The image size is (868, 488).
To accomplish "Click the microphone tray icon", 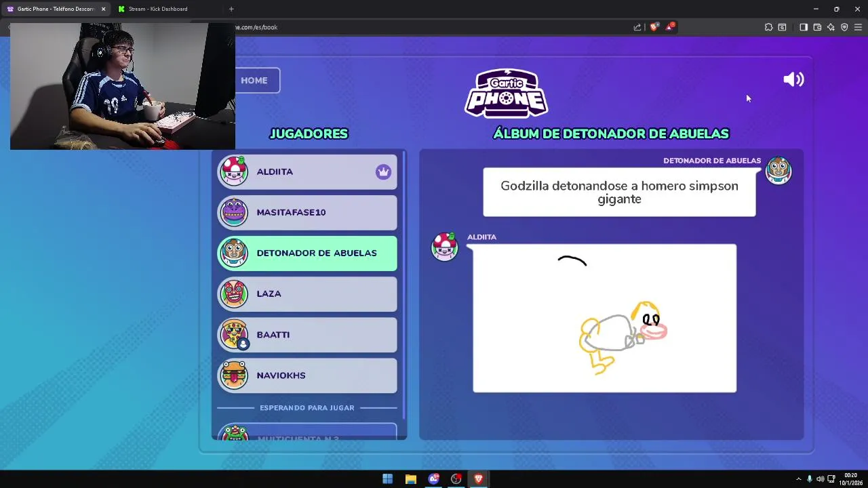I will click(x=809, y=479).
